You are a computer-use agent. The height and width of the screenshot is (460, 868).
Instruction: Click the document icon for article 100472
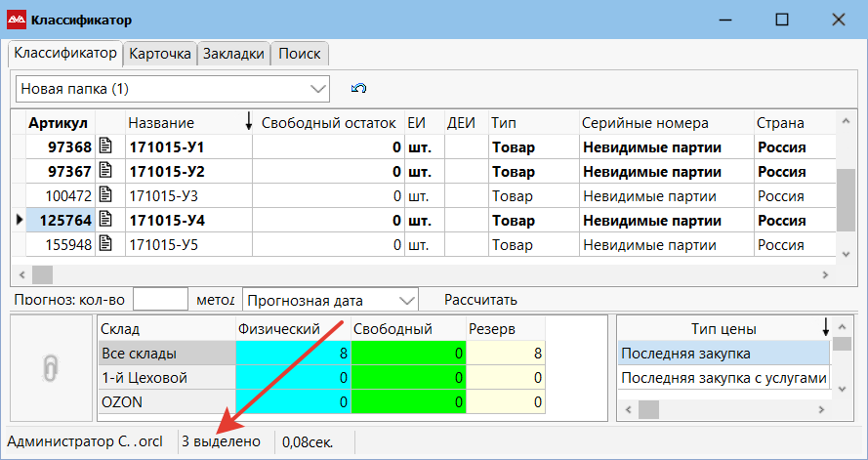[110, 196]
